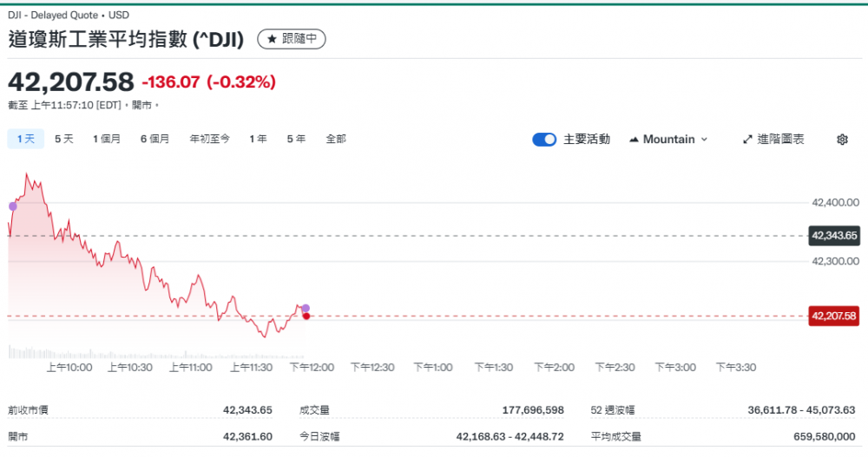
Task: Click purple event dot near latest price
Action: 306,308
